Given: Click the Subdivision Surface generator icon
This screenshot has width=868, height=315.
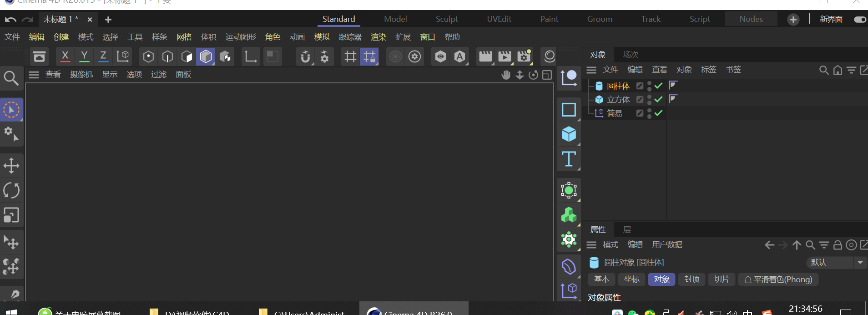Looking at the screenshot, I should tap(569, 190).
